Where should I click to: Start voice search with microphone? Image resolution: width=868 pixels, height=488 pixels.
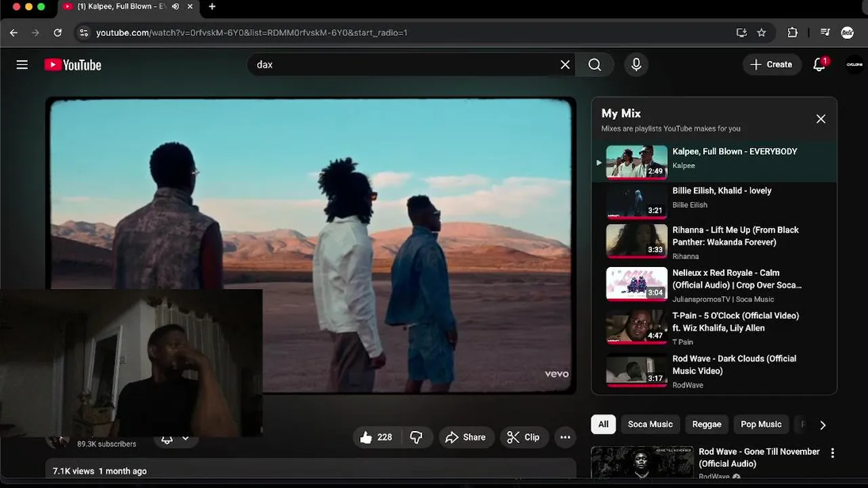click(636, 64)
